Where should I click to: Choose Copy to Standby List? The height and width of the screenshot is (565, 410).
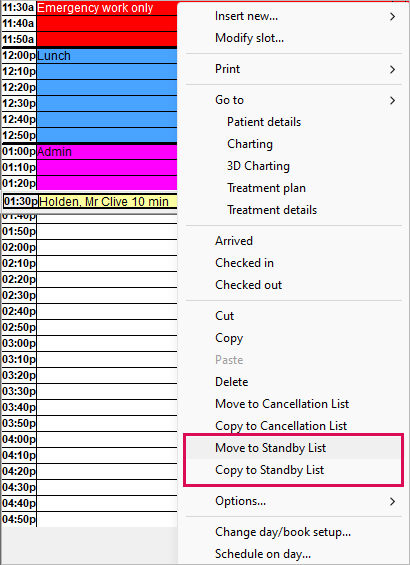click(x=269, y=470)
